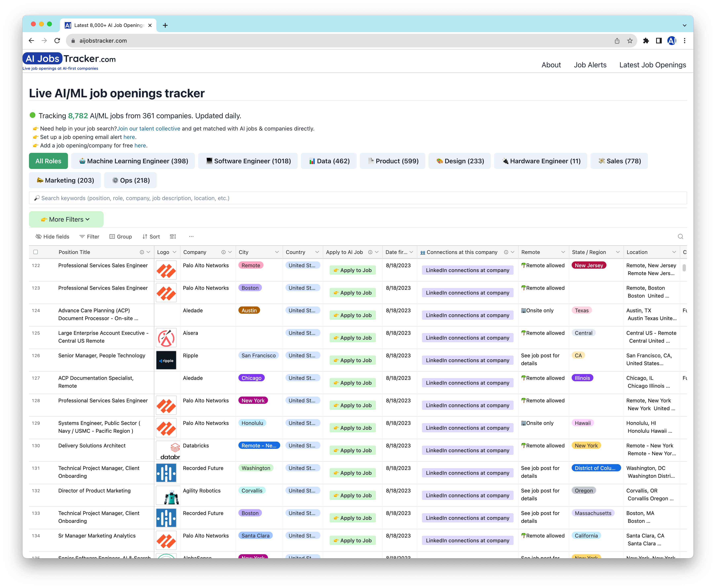The image size is (716, 588).
Task: Click the Rippling logo thumbnail in row 126
Action: [166, 360]
